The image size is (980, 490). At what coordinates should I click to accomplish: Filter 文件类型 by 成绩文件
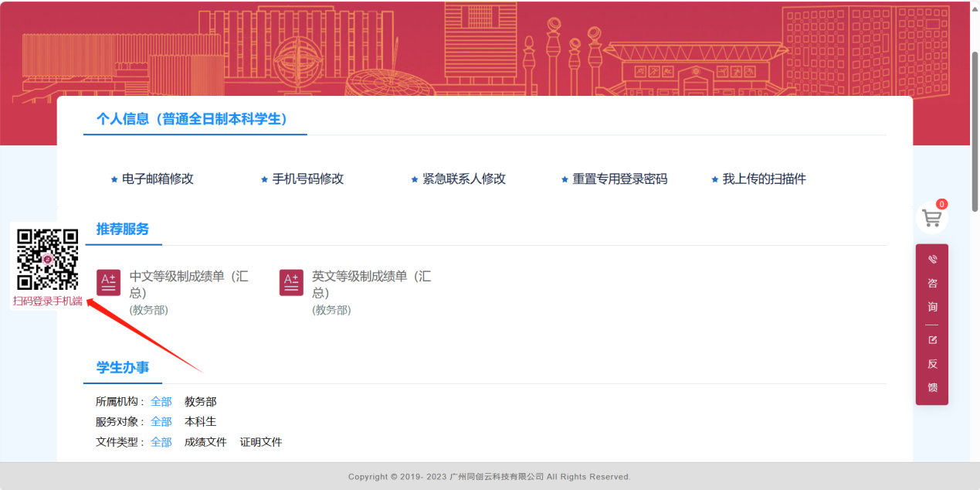click(205, 442)
